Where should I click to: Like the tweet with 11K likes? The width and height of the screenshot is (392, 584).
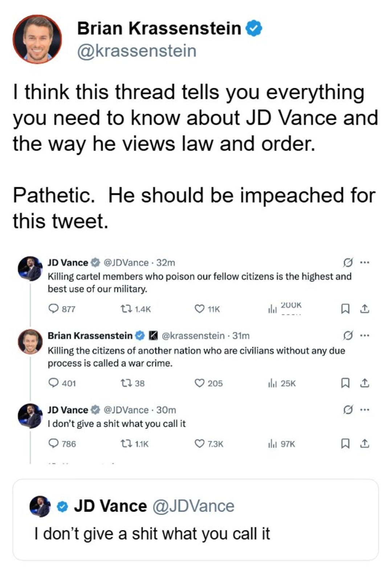200,309
